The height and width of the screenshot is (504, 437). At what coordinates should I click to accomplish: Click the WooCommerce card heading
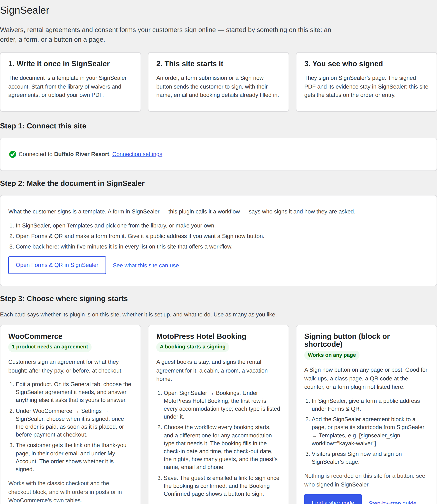(x=35, y=336)
